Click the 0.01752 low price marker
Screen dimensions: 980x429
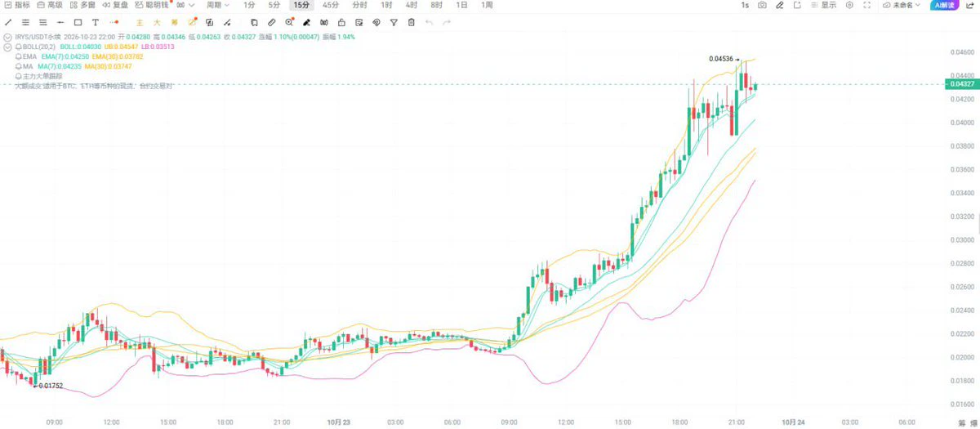[51, 386]
